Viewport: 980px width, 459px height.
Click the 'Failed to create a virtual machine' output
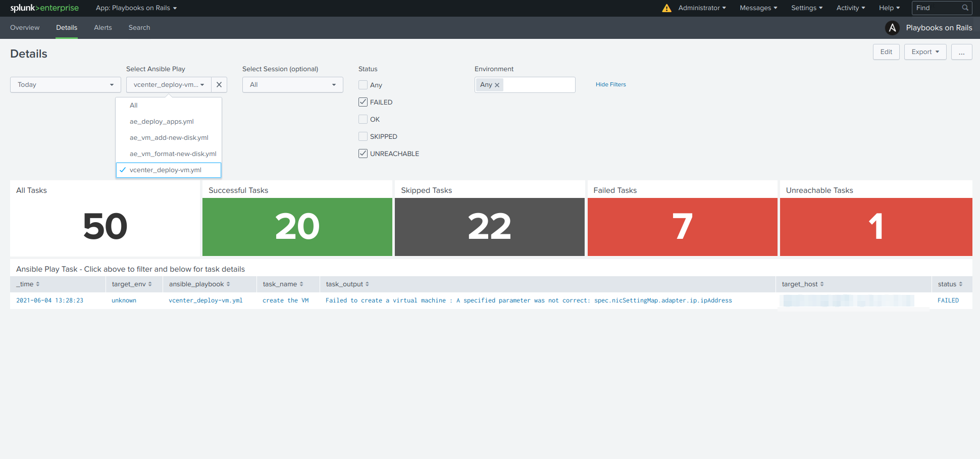point(529,300)
